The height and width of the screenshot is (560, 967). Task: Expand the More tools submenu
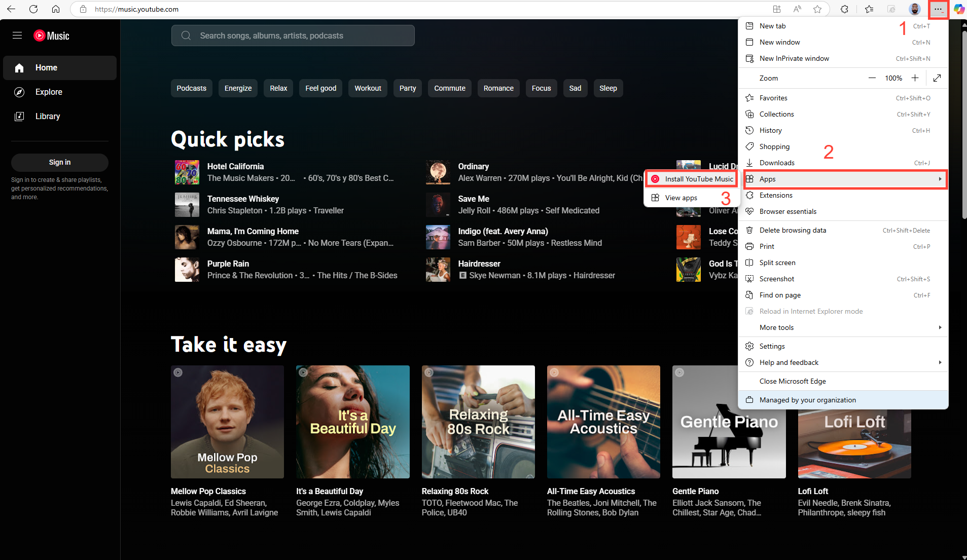click(941, 327)
